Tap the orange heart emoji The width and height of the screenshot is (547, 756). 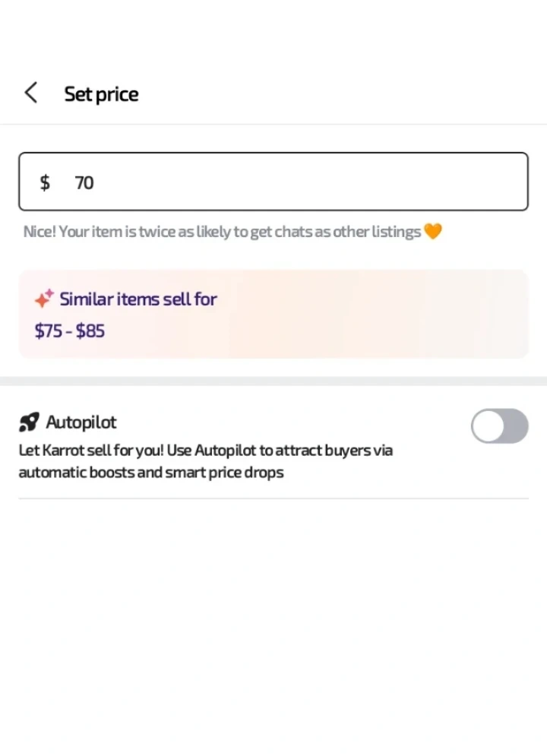click(432, 232)
